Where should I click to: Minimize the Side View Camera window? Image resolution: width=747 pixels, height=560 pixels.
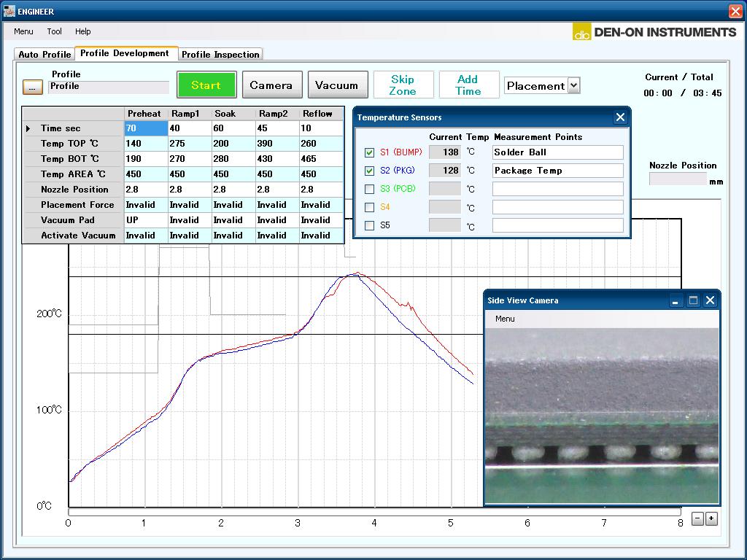(676, 300)
